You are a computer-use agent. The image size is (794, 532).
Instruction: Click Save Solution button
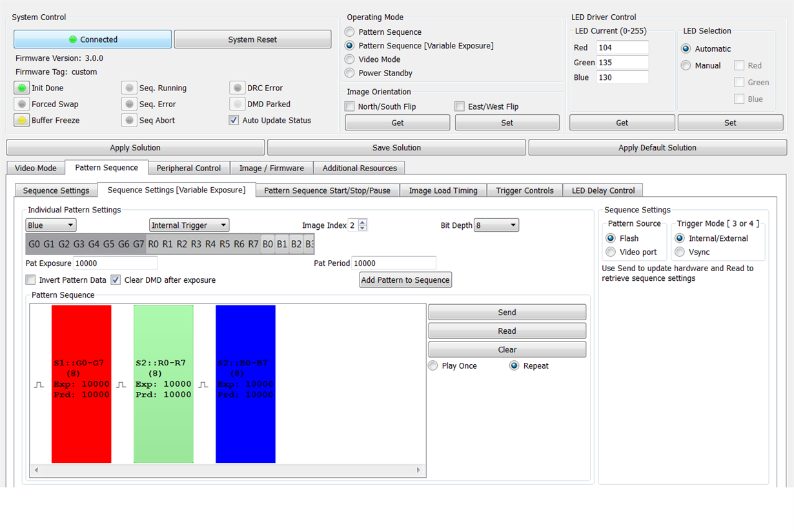point(396,148)
